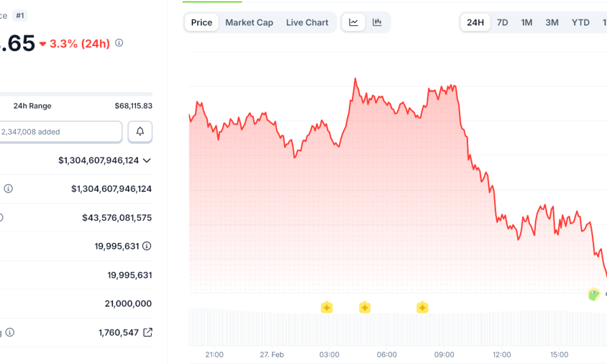Switch to the candlestick chart view icon
The width and height of the screenshot is (607, 364).
coord(377,22)
